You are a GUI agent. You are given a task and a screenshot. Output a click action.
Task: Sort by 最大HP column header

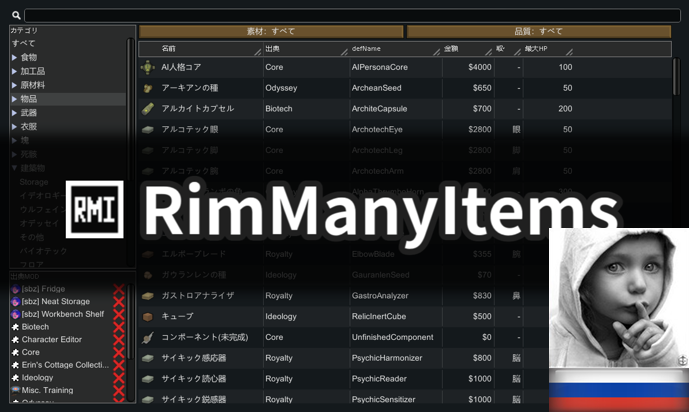point(536,49)
